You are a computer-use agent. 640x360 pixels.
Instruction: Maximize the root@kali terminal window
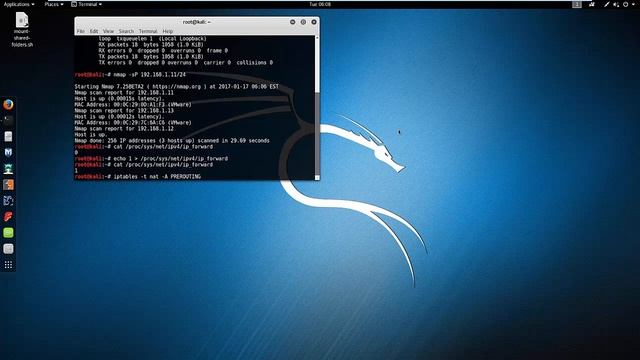[x=303, y=22]
